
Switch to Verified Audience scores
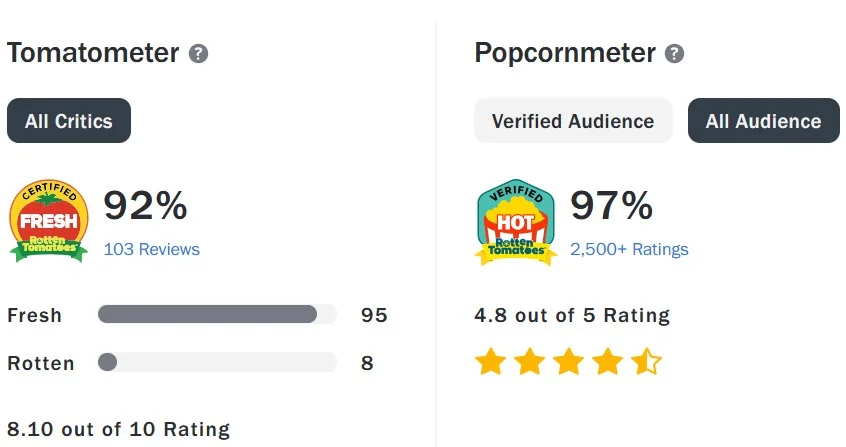tap(573, 120)
